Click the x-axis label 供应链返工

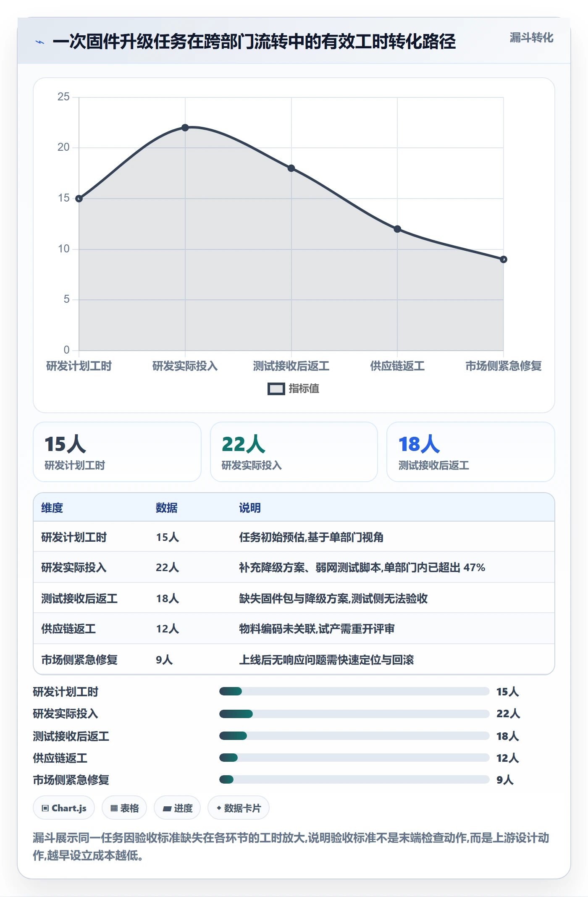[397, 366]
